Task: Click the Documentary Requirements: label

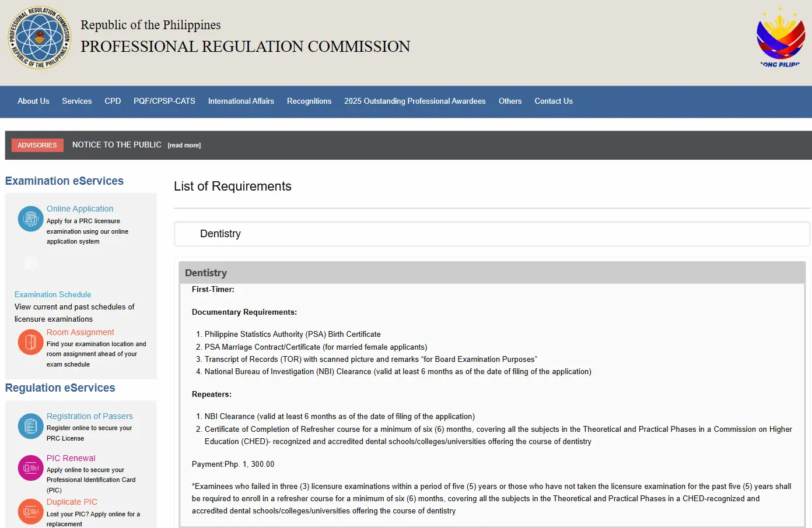Action: click(244, 312)
